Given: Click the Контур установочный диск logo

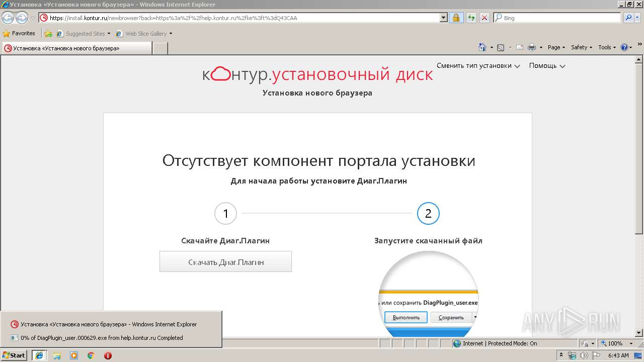Looking at the screenshot, I should 317,74.
